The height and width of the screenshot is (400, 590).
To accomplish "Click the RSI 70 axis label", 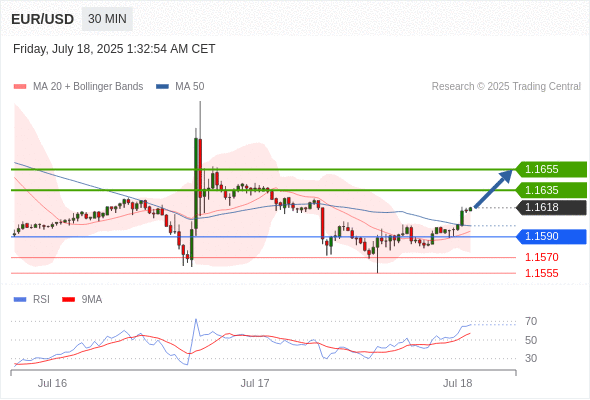I will [x=531, y=321].
